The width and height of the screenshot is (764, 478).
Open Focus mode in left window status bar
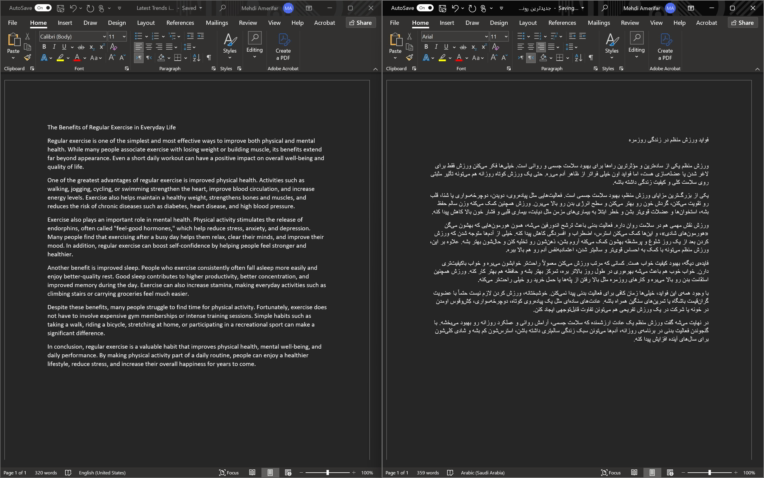tap(229, 473)
